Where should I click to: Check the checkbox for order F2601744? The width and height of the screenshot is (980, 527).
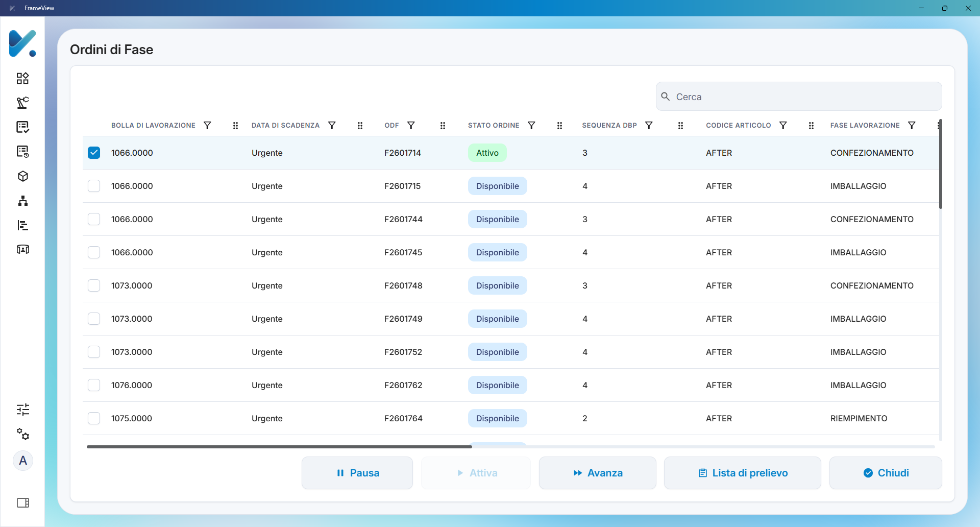(x=94, y=219)
